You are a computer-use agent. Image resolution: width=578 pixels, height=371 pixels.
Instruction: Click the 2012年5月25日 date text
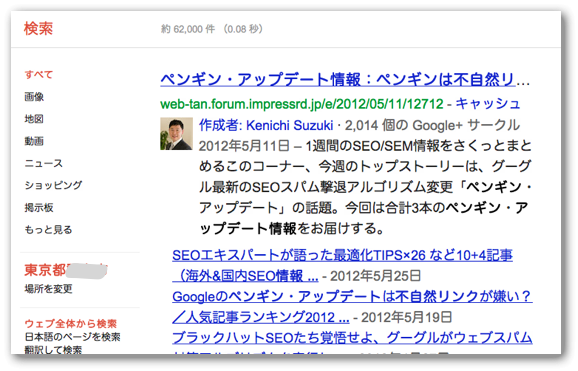375,275
